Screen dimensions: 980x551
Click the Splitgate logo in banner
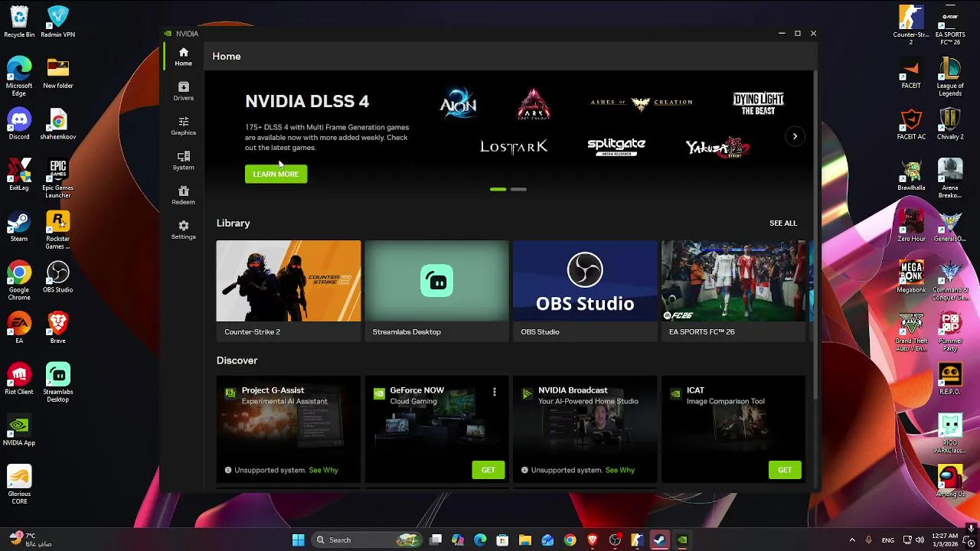[616, 147]
